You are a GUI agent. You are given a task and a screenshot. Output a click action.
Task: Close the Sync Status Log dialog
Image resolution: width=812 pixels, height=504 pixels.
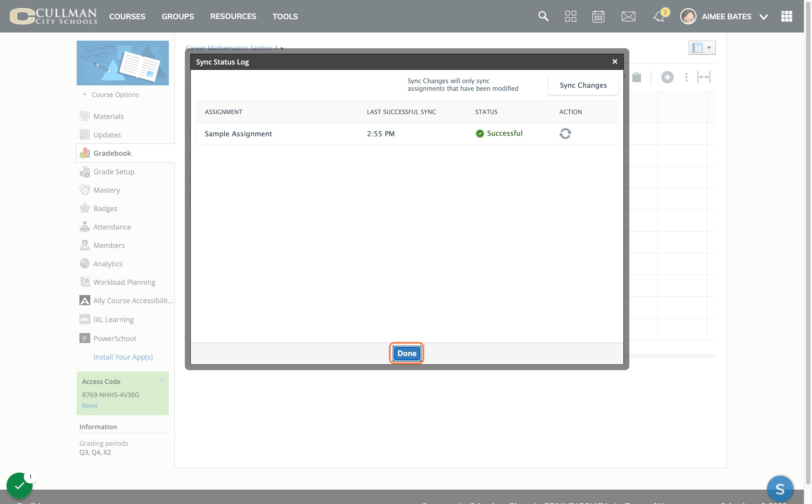(615, 62)
